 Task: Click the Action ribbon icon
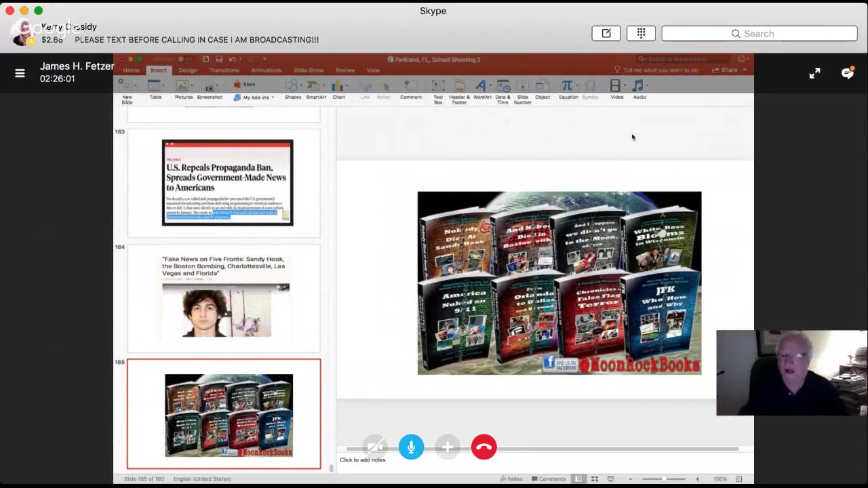(384, 85)
